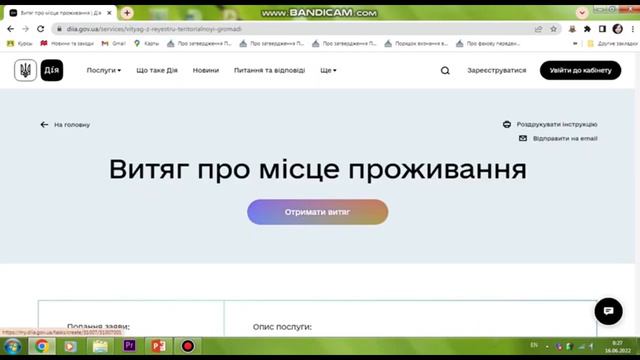Click the printer icon beside Роздрукувати інструкцію
This screenshot has width=640, height=360.
pyautogui.click(x=507, y=124)
